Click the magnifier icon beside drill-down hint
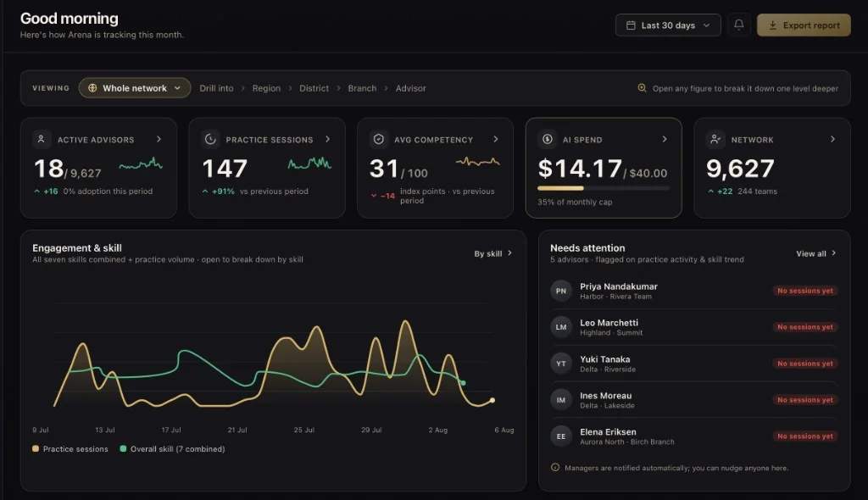This screenshot has width=868, height=500. [x=642, y=88]
